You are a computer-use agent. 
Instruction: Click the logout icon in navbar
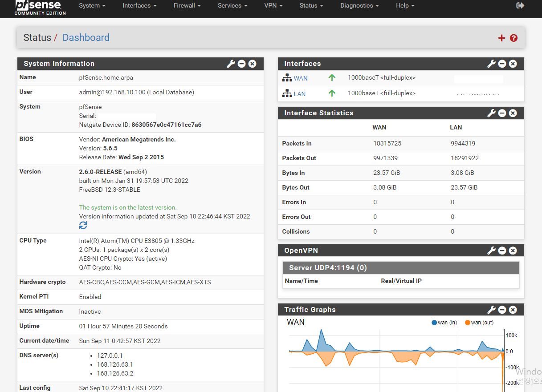point(520,5)
